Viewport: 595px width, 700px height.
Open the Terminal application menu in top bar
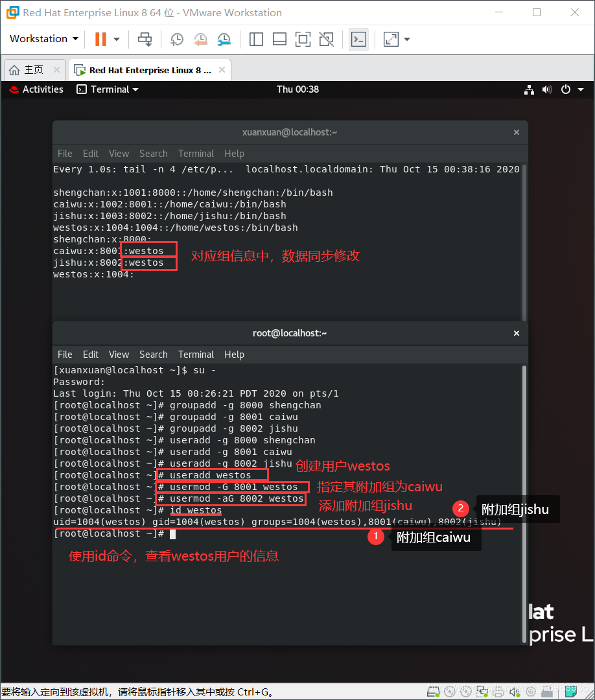click(x=108, y=89)
